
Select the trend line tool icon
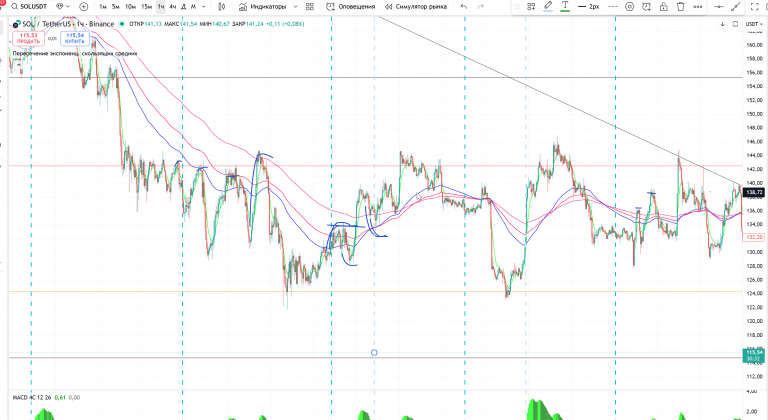736,6
